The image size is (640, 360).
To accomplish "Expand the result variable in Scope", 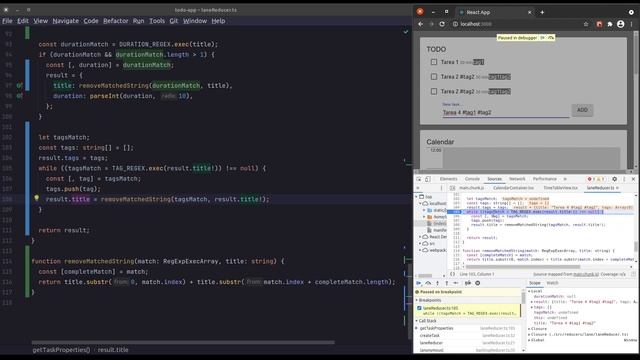I will tap(532, 302).
